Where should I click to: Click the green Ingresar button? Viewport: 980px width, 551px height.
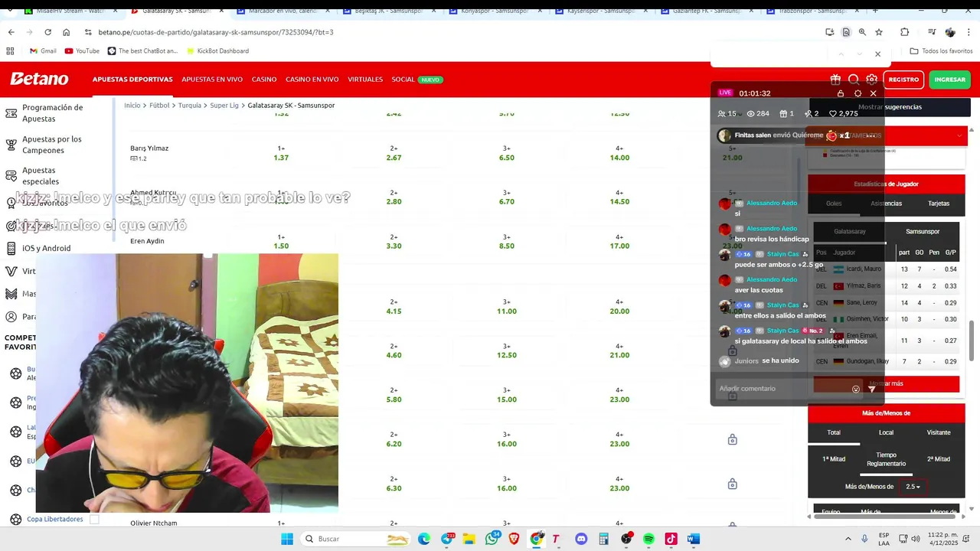pos(950,80)
